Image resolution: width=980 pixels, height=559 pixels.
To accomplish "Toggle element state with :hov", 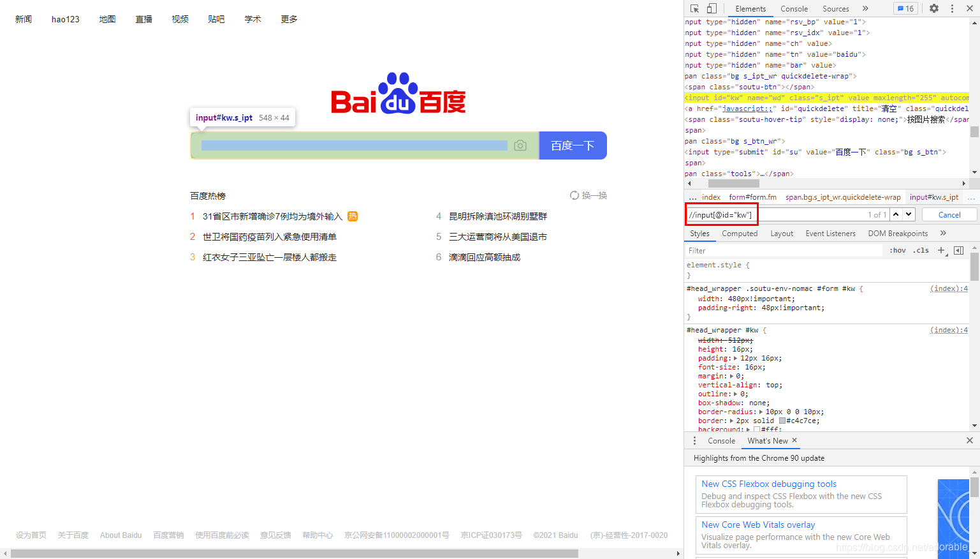I will click(897, 250).
